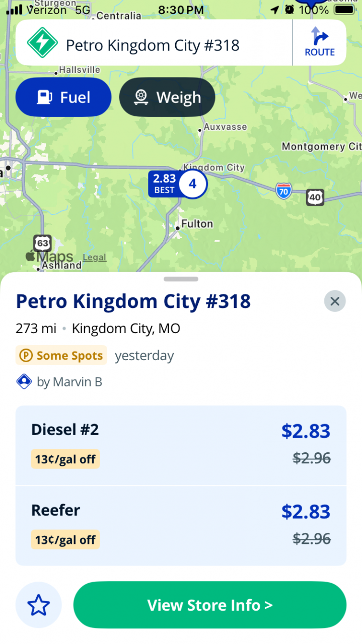Tap the Interstate 70 shield on map
This screenshot has height=644, width=362.
point(284,191)
